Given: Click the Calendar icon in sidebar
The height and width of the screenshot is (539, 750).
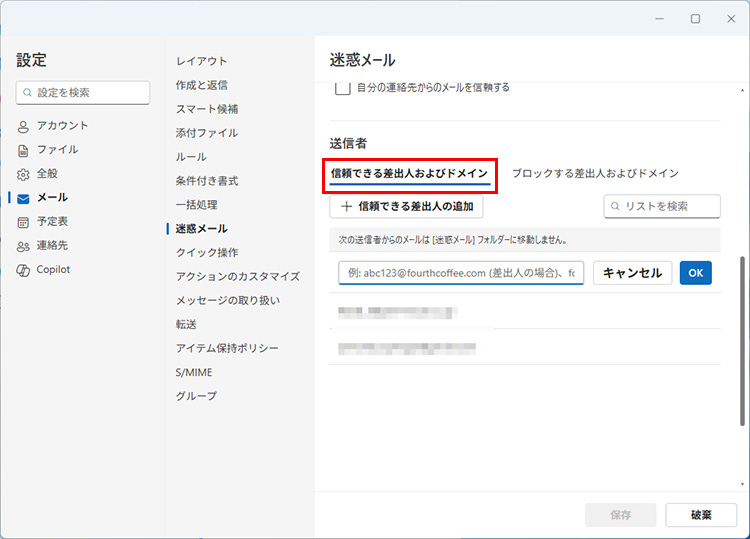Looking at the screenshot, I should [23, 222].
